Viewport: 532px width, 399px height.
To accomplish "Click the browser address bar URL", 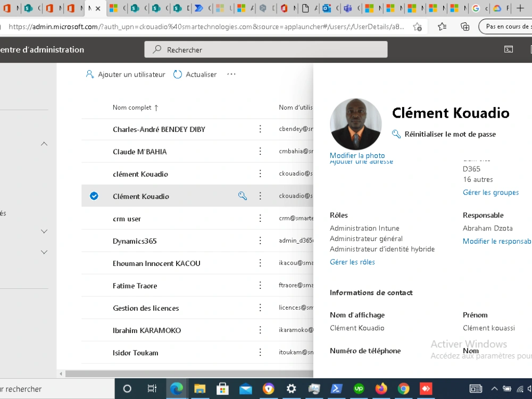I will point(206,27).
